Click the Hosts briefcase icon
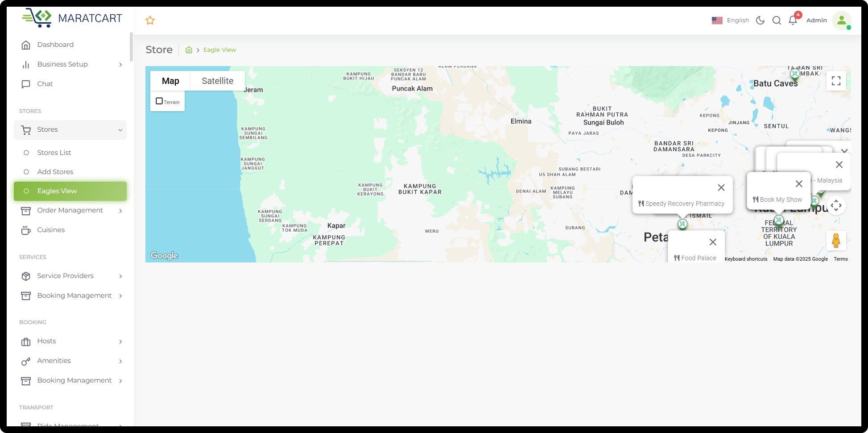This screenshot has width=868, height=433. point(26,341)
